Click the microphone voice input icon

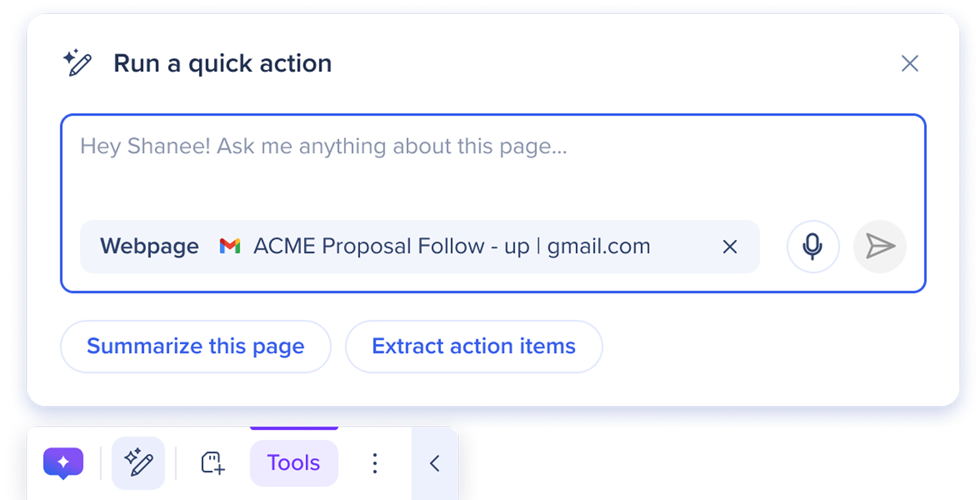tap(812, 247)
